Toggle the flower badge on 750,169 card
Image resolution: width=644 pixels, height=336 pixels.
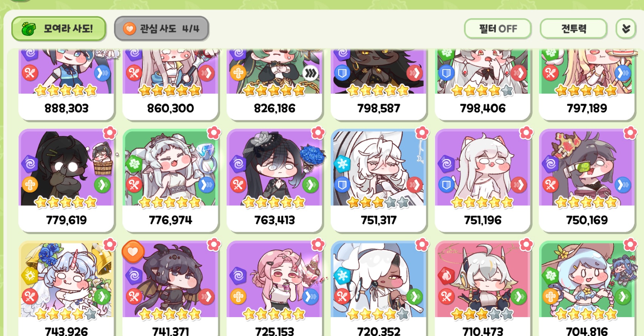[x=630, y=133]
